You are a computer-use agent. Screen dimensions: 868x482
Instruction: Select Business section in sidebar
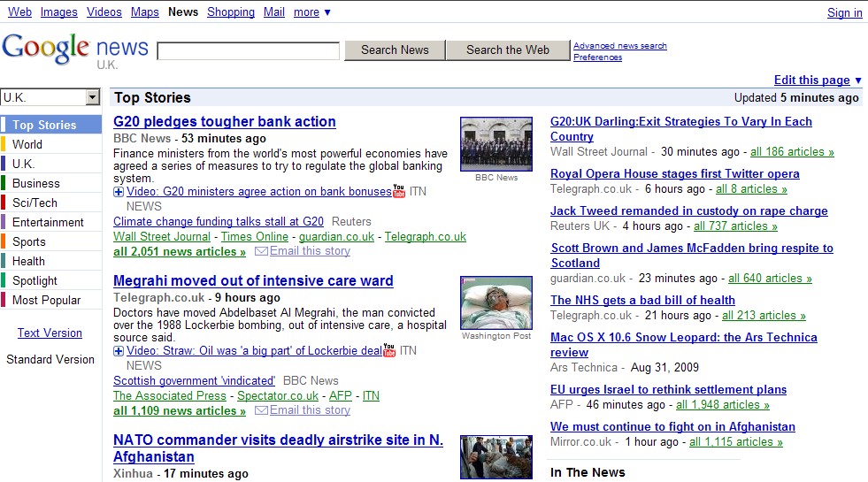[51, 183]
